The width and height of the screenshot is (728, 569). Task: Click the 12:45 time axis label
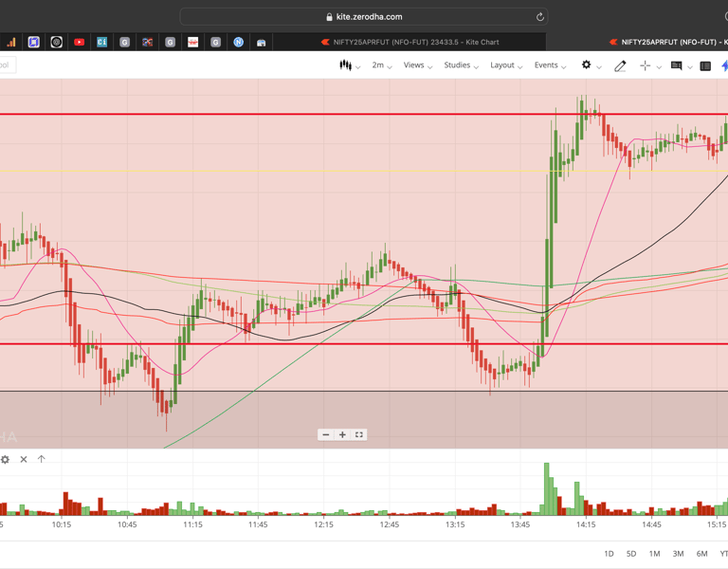coord(389,524)
